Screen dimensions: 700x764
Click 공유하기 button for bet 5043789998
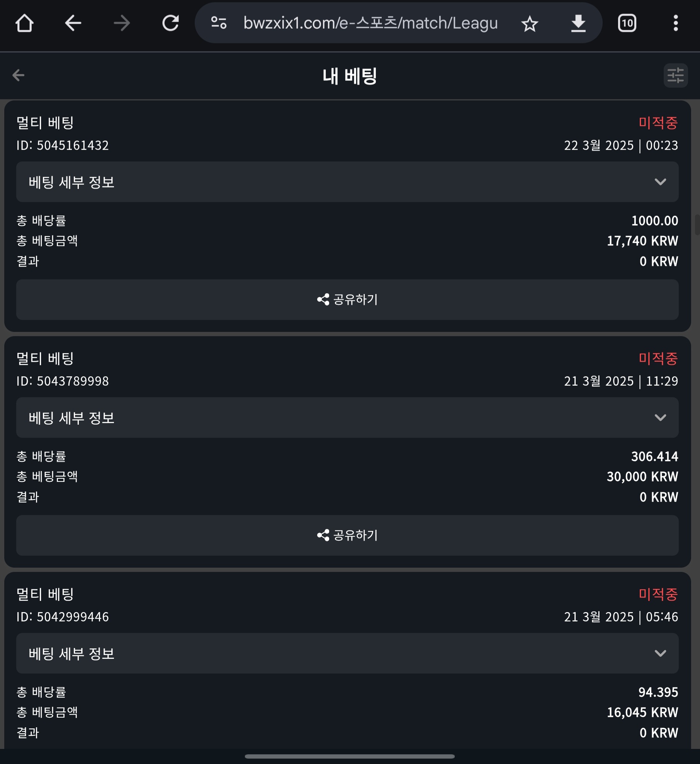coord(347,535)
